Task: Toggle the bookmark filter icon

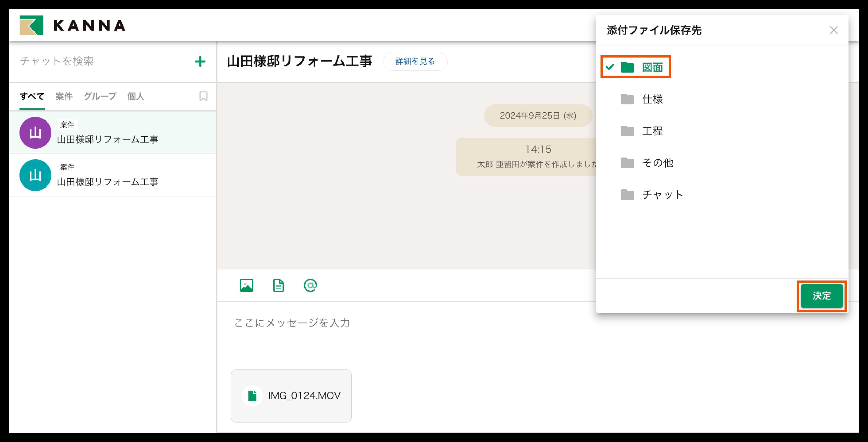Action: pos(203,96)
